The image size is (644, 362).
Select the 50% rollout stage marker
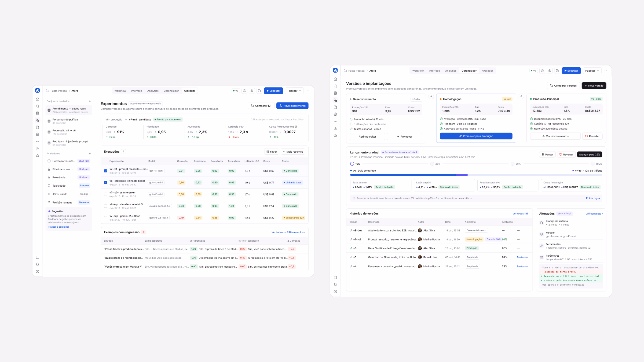coord(512,164)
